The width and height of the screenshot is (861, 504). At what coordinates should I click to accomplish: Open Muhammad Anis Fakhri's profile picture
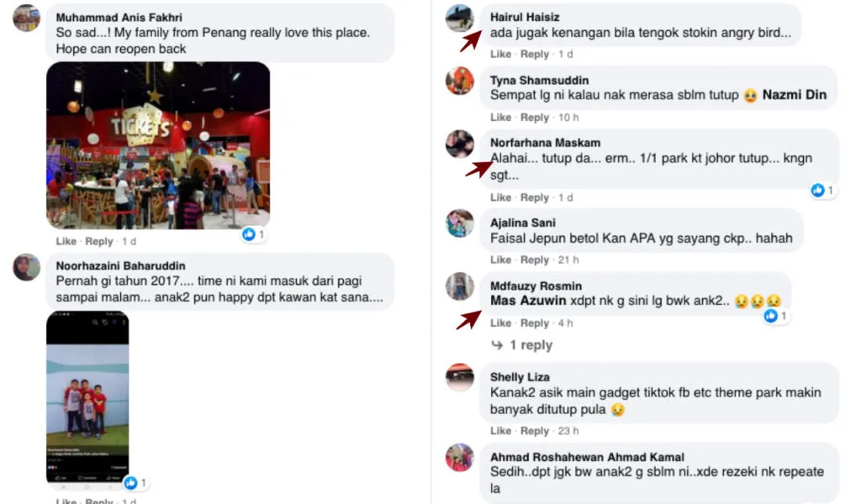[26, 18]
